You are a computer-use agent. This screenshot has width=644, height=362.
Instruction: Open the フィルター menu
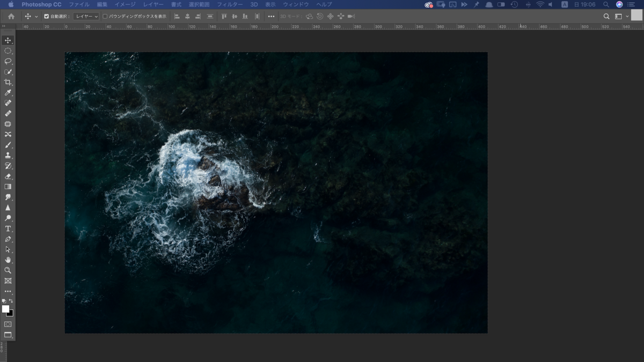click(x=230, y=4)
